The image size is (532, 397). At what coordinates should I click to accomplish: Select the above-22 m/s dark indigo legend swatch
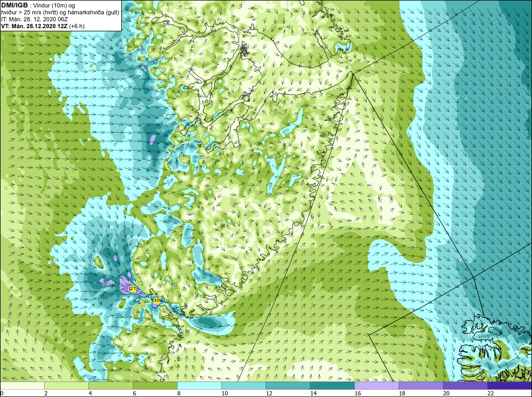(510, 386)
